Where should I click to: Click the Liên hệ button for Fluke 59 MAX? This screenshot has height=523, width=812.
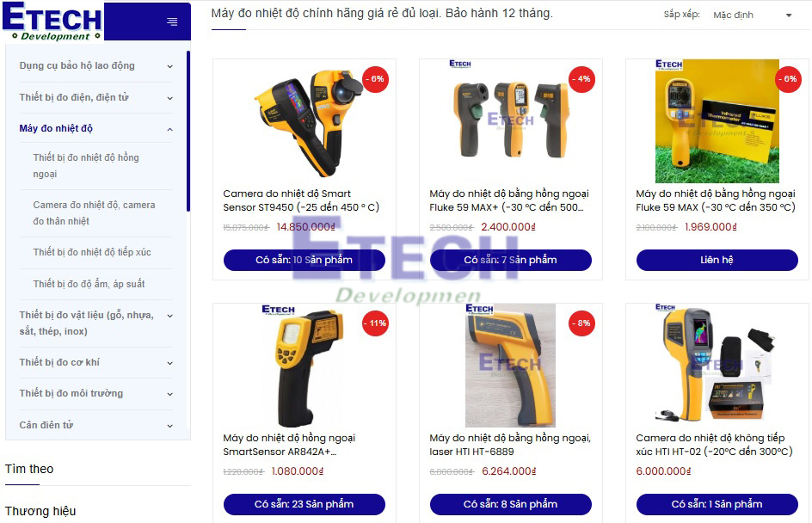(717, 260)
